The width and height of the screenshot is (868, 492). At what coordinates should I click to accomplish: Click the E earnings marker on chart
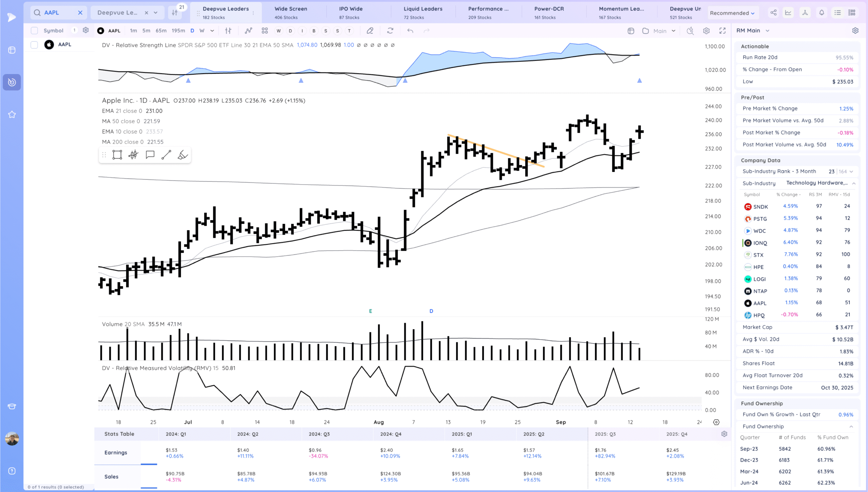click(x=370, y=311)
